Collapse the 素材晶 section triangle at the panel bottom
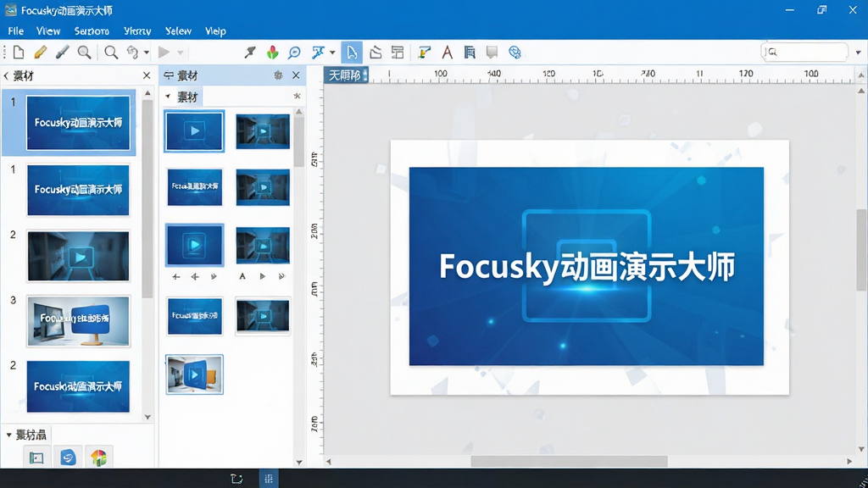Screen dimensions: 868x488 [8, 435]
